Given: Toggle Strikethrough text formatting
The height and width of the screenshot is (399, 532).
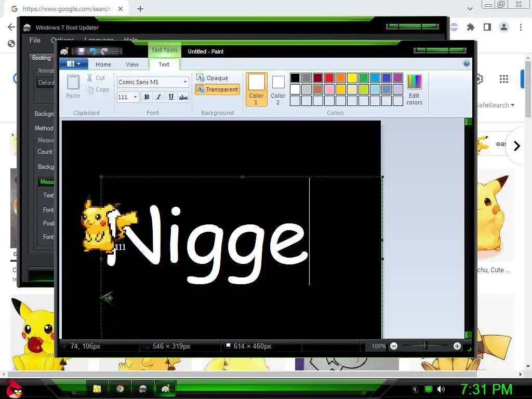Looking at the screenshot, I should click(183, 97).
